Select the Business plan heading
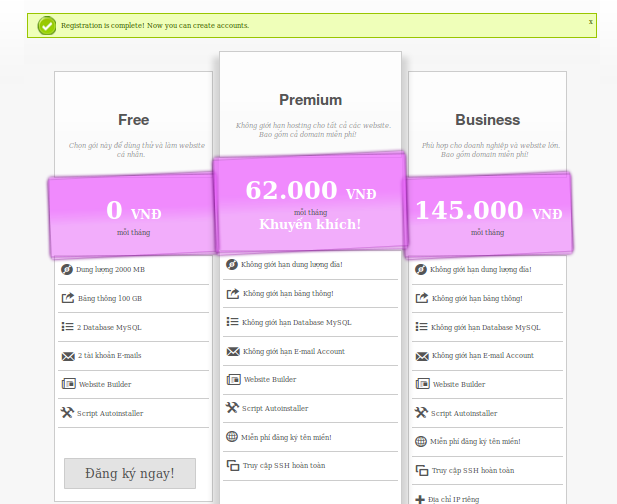617x504 pixels. pos(487,120)
